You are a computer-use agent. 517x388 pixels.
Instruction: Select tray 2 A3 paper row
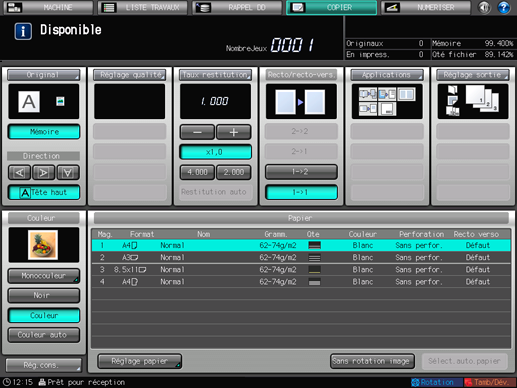301,257
